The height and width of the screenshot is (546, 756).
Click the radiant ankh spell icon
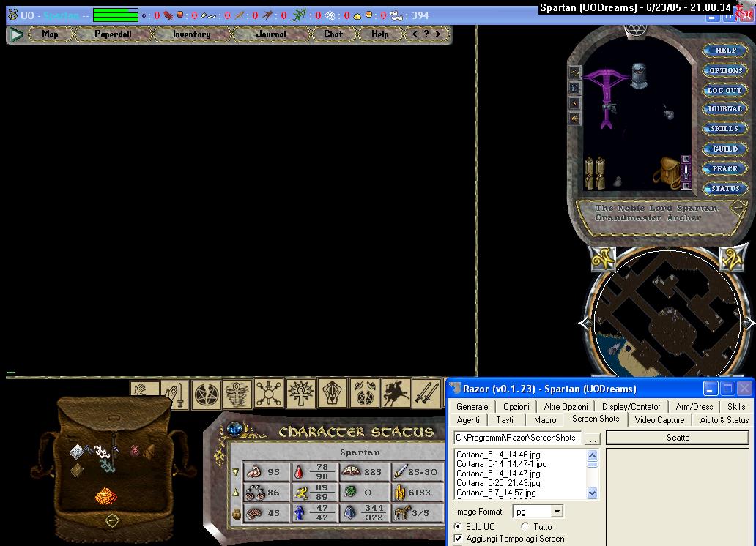[301, 393]
